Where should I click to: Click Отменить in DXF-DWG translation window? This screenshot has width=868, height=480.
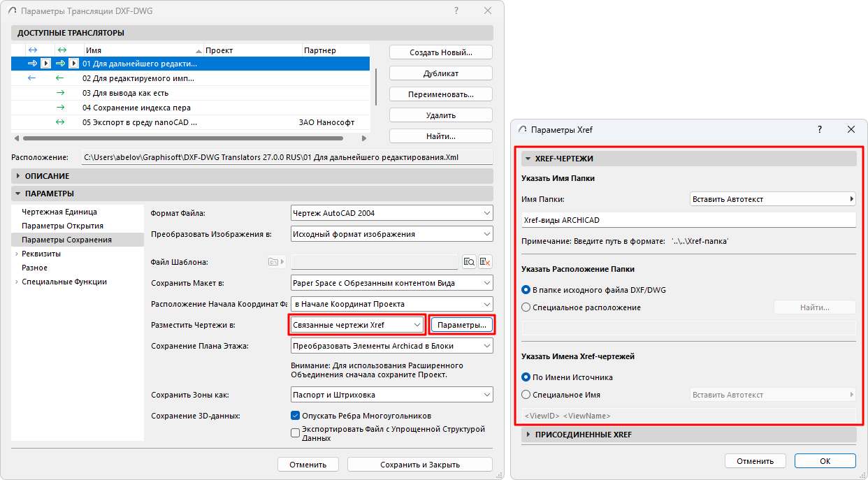point(308,465)
